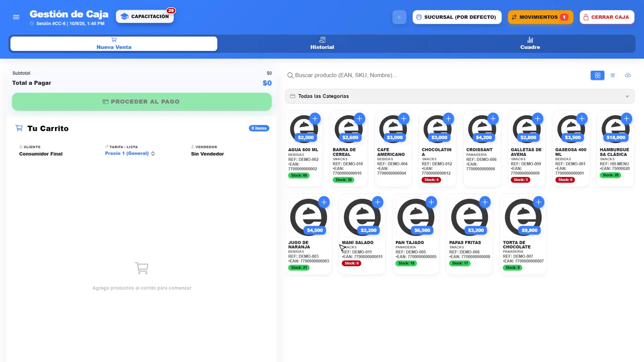Select the Nueva Venta tab
This screenshot has height=362, width=644.
[x=114, y=43]
